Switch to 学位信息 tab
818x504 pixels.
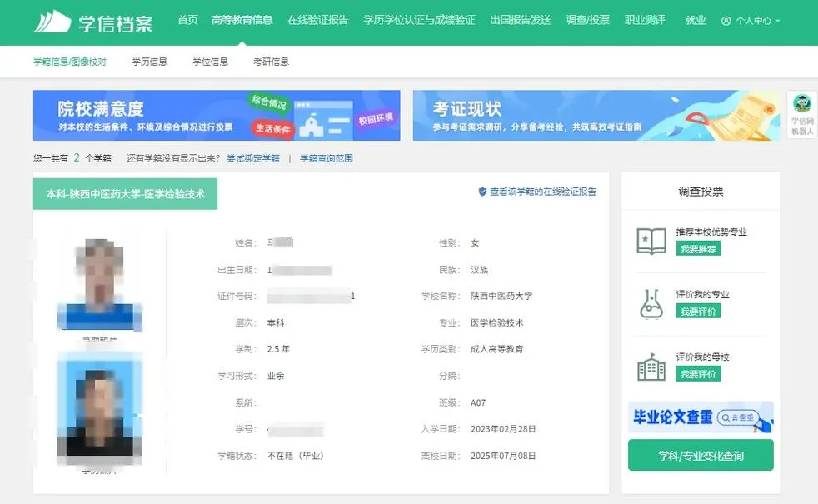click(x=210, y=62)
